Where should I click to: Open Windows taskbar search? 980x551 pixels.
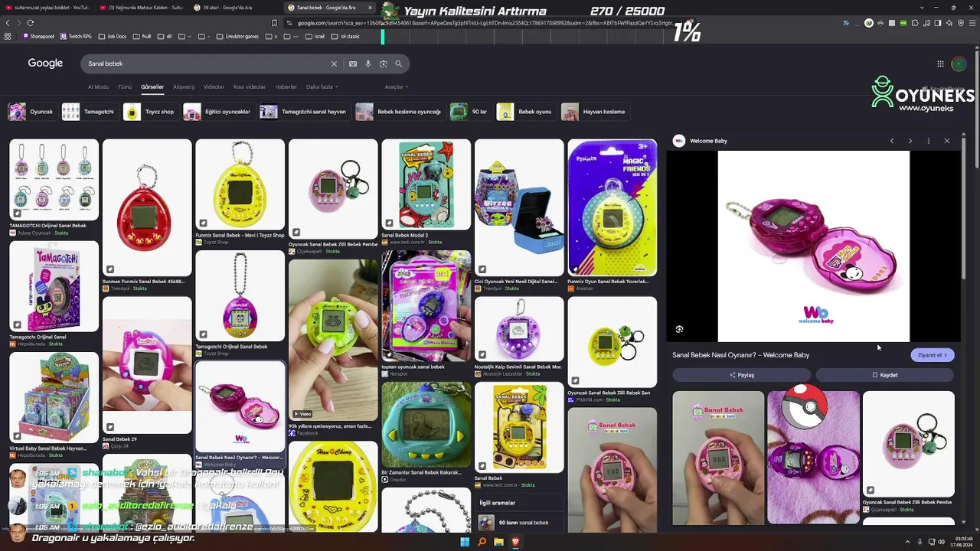(x=482, y=542)
